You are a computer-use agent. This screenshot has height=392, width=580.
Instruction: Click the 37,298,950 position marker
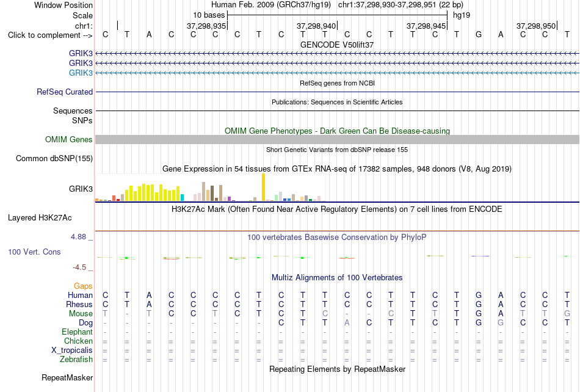536,26
